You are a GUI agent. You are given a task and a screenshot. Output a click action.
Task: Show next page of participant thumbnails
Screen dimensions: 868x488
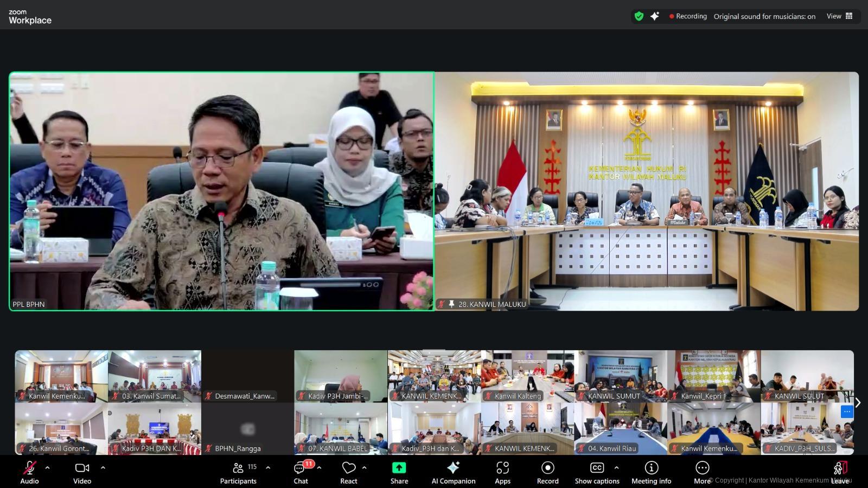858,402
